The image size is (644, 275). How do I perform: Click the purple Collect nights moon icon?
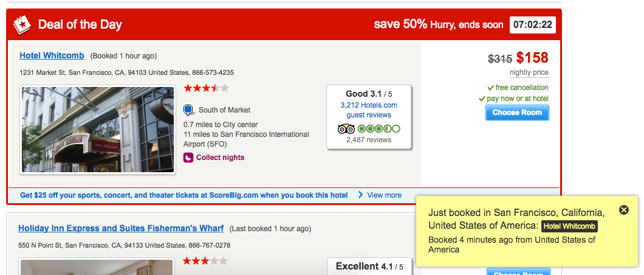[188, 158]
